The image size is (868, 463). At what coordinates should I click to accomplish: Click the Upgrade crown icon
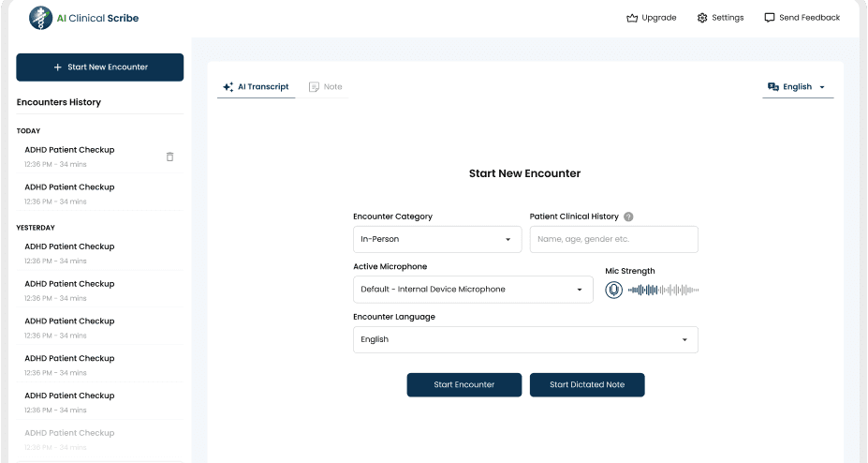[632, 18]
